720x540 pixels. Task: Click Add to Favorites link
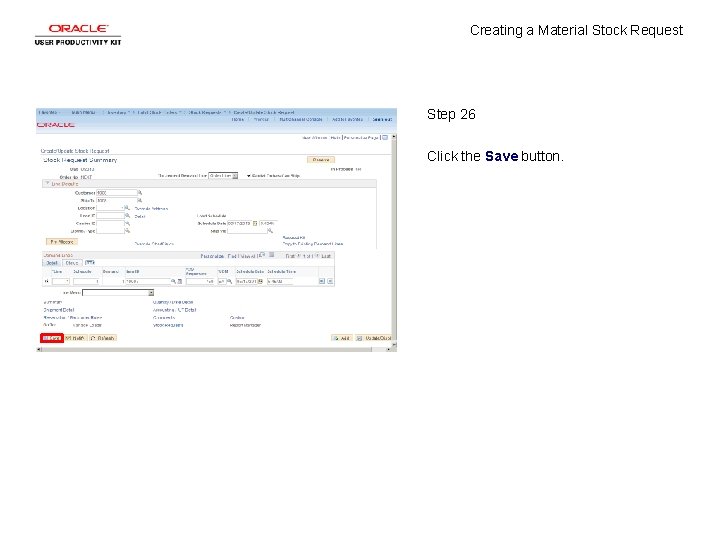[347, 119]
